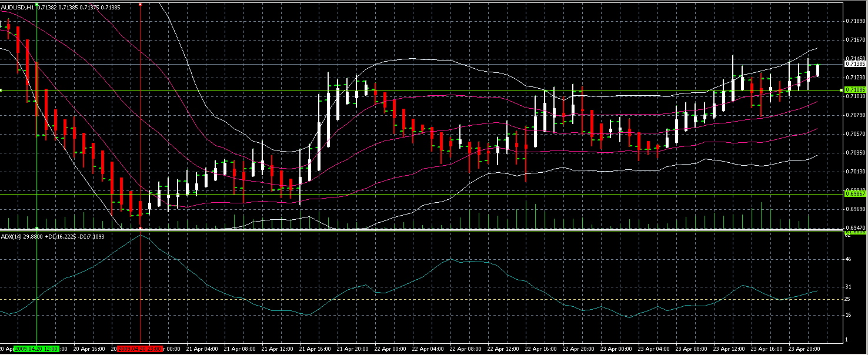Click the AUDUSD,H1 chart title text

17,7
